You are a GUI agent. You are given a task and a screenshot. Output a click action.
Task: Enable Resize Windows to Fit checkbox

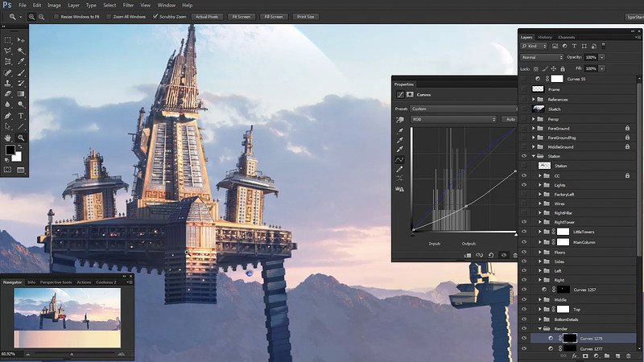coord(56,17)
